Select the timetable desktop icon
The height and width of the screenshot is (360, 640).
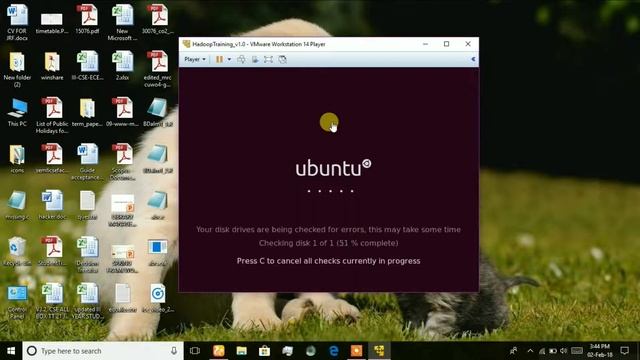click(x=52, y=22)
